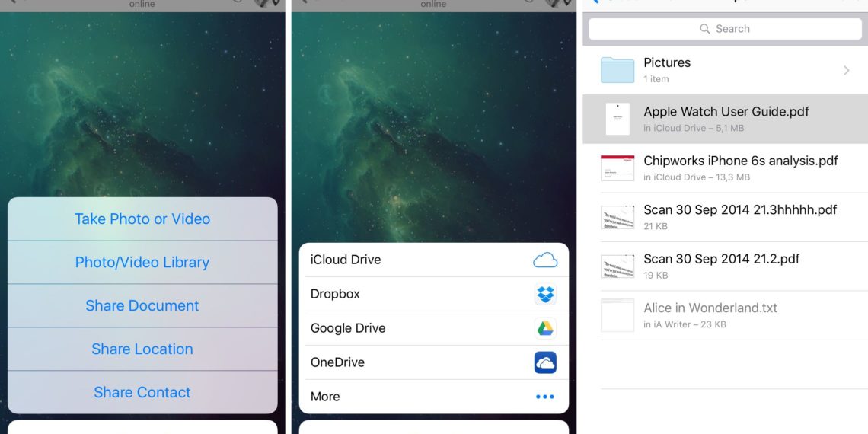Select Chipworks iPhone 6s analysis.pdf
This screenshot has width=868, height=434.
click(725, 168)
